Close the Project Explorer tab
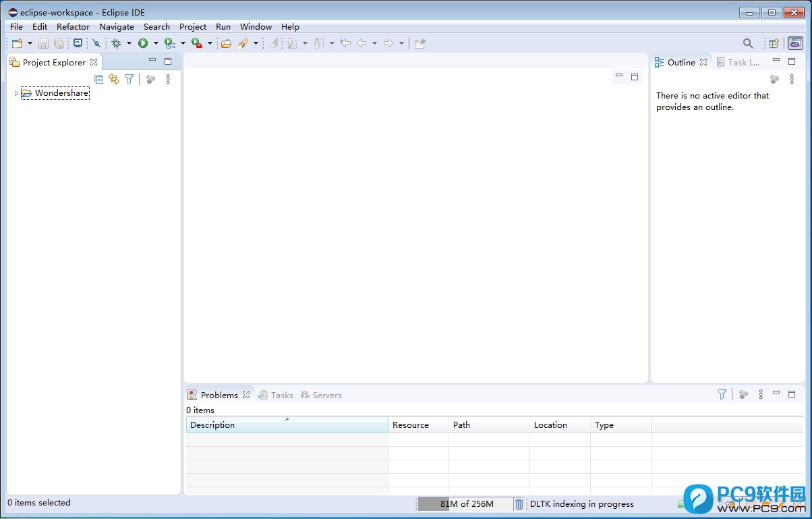 [x=94, y=62]
